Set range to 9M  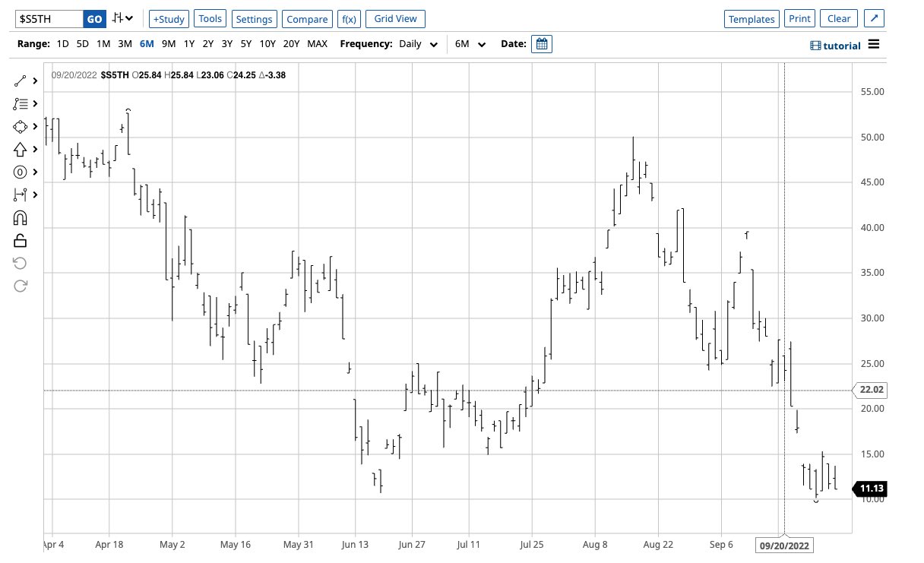point(168,44)
